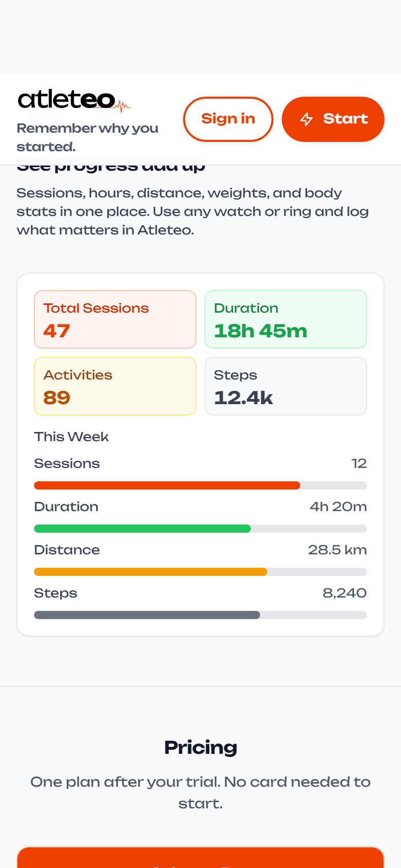Viewport: 401px width, 868px height.
Task: Select the Duration 18h 45m card
Action: (286, 319)
